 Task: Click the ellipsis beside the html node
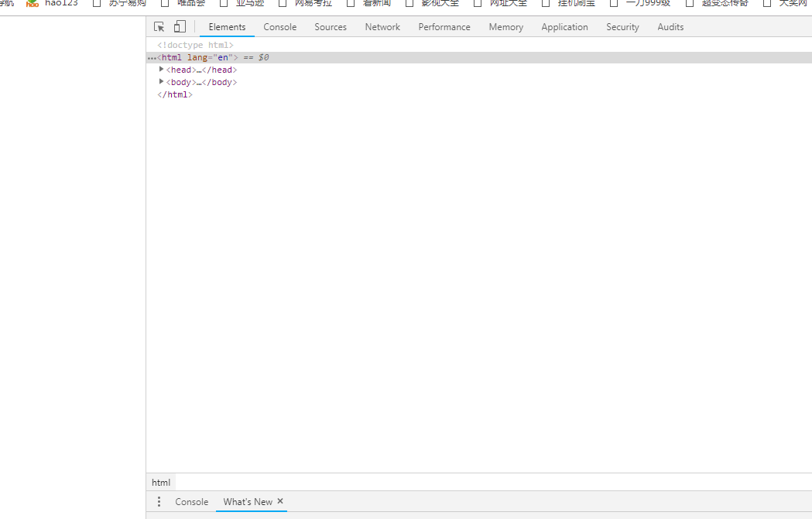click(152, 58)
